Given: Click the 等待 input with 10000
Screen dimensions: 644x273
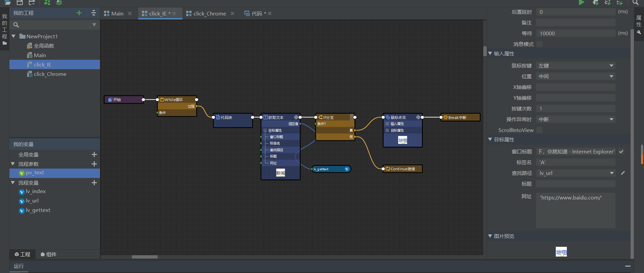Looking at the screenshot, I should click(576, 33).
